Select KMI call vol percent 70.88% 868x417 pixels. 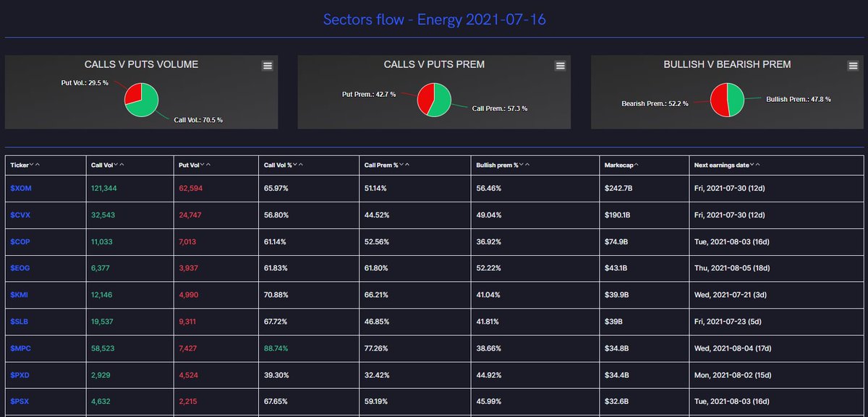click(276, 295)
